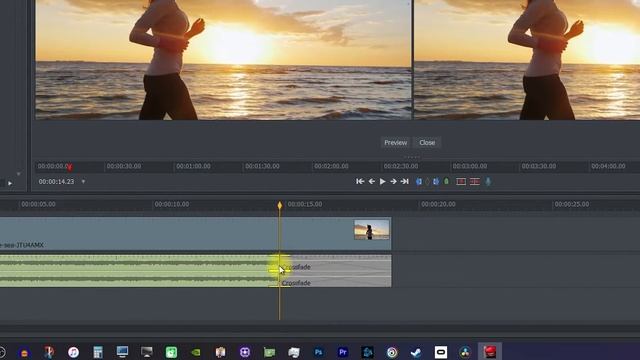This screenshot has height=360, width=640.
Task: Select the upper Crossfade label on the audio track
Action: point(296,267)
